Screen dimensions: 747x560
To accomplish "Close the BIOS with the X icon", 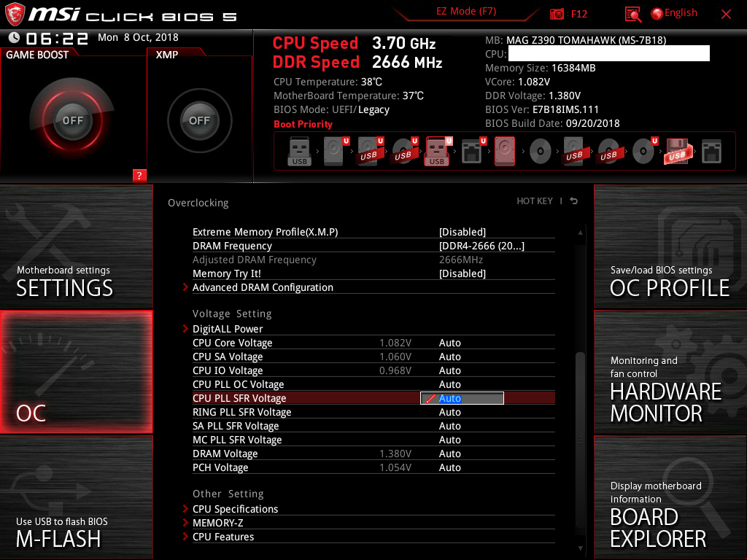I will coord(726,15).
